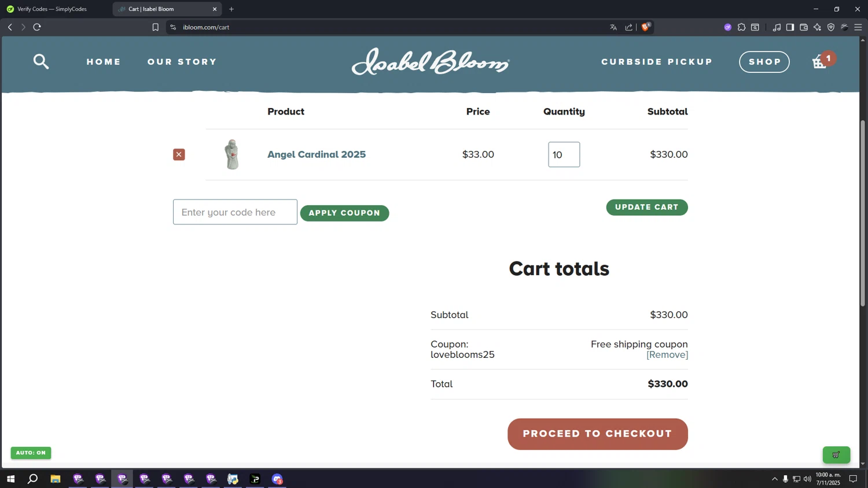
Task: Click the address bar URL ibloom.com/cart
Action: click(x=206, y=27)
